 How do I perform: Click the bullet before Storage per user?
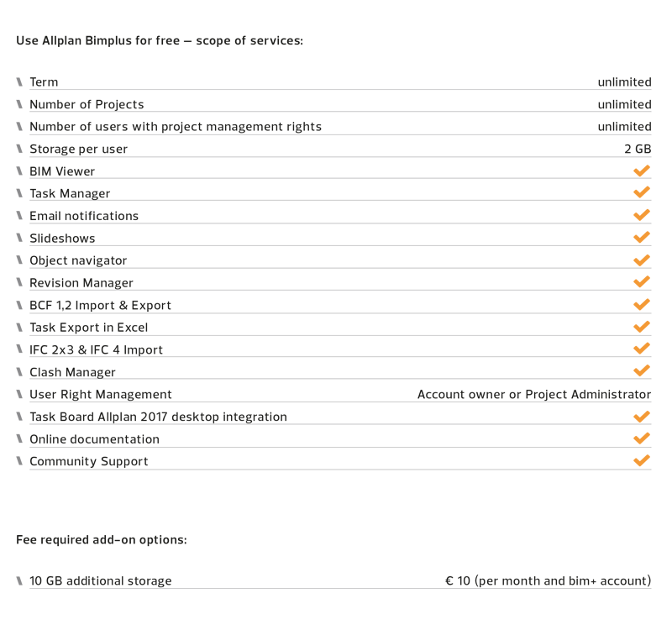(19, 149)
